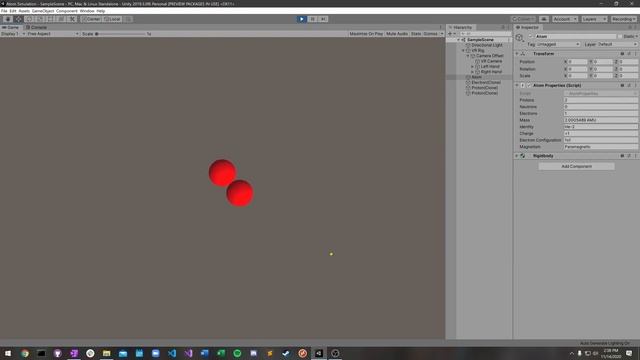
Task: Open the Recording layout dropdown
Action: click(x=624, y=19)
